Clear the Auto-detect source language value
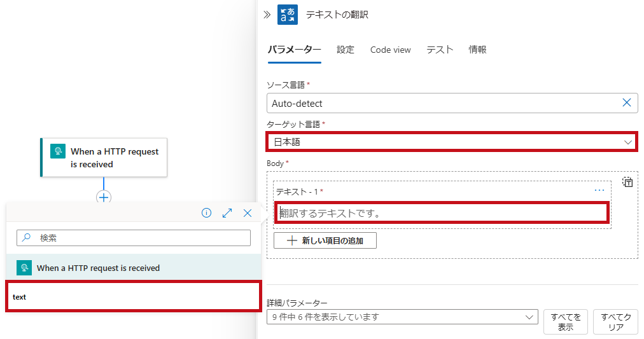 click(x=626, y=102)
